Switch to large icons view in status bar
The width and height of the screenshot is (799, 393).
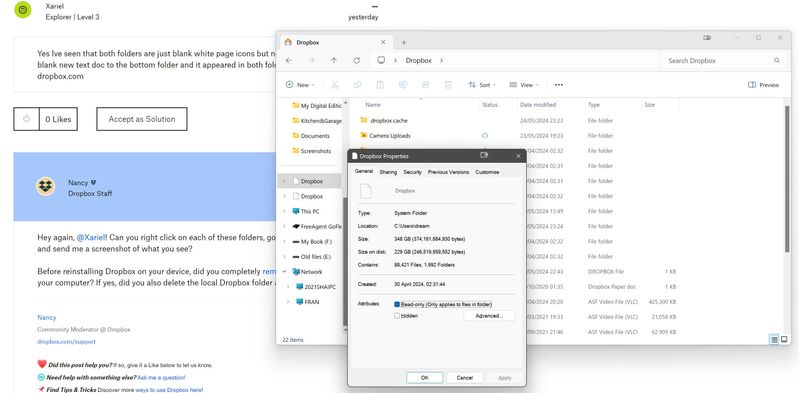tap(784, 339)
